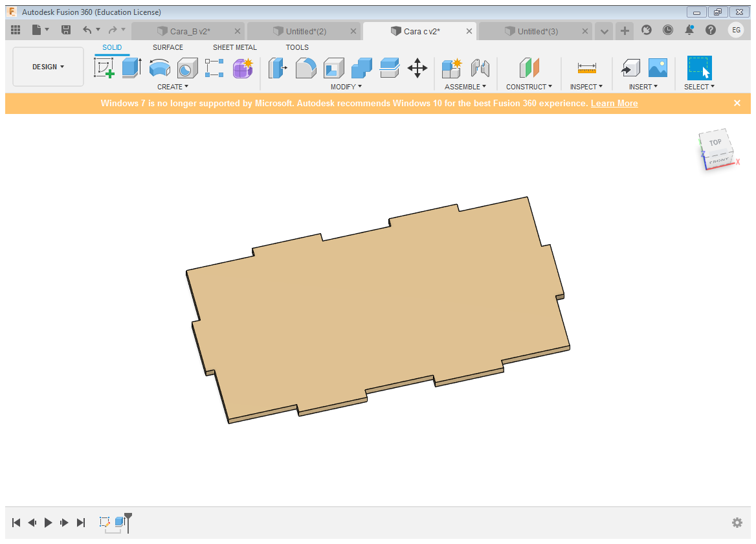Image resolution: width=756 pixels, height=544 pixels.
Task: Expand the CREATE menu
Action: pyautogui.click(x=173, y=87)
